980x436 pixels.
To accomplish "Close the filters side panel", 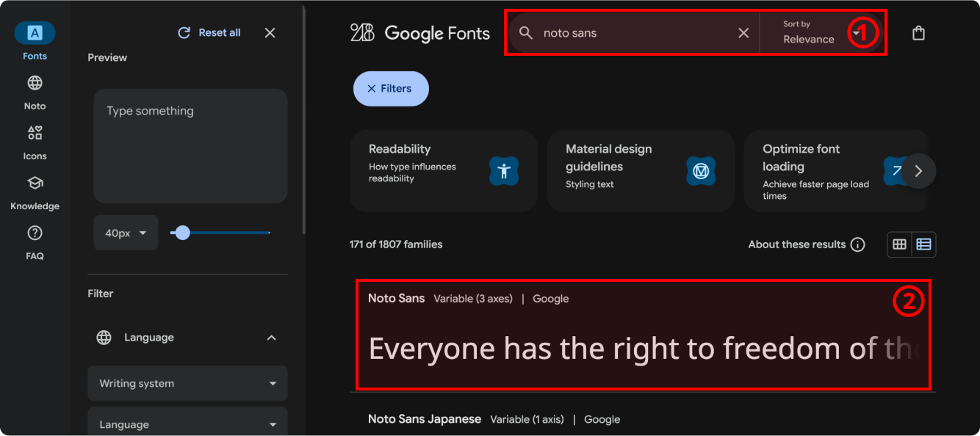I will [270, 33].
